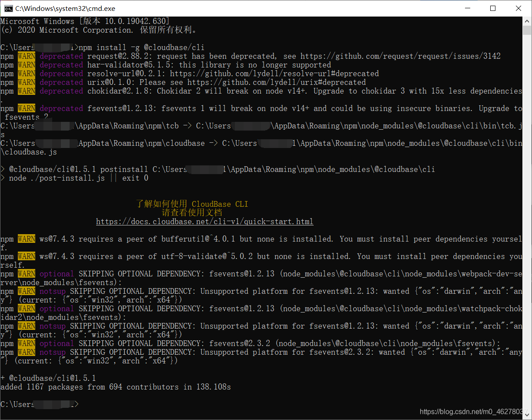This screenshot has height=420, width=532.
Task: Click 'request@2.88.2' deprecated warning text
Action: pyautogui.click(x=294, y=56)
